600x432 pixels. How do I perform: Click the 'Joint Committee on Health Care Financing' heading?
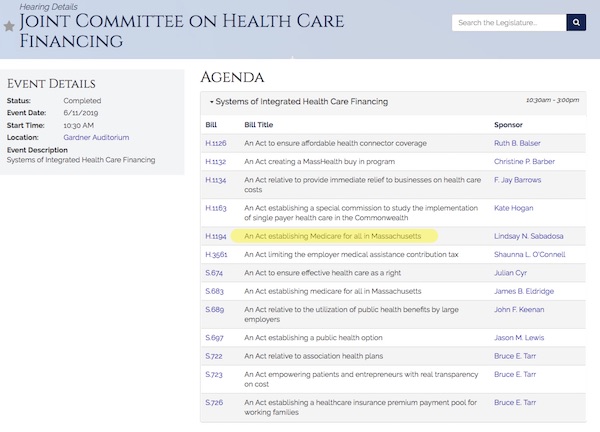coord(182,31)
